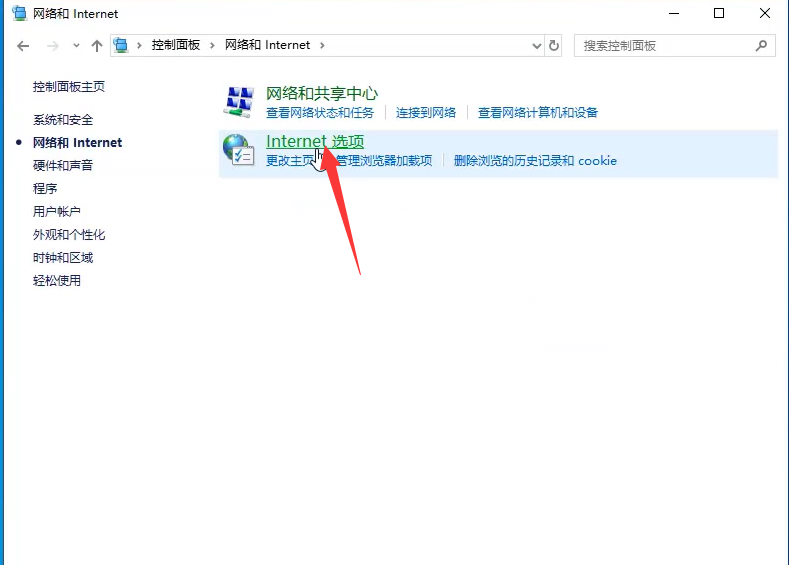Select 硬件和声音 from the sidebar

[x=63, y=166]
